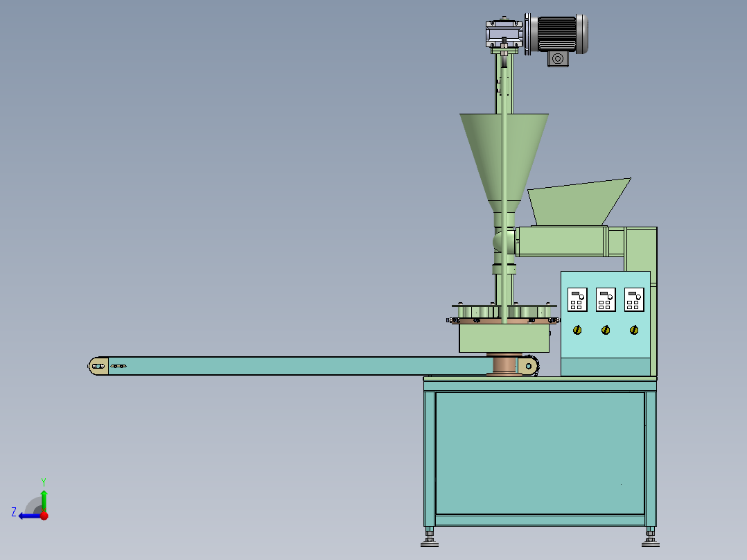Viewport: 747px width, 560px height.
Task: Select the gearbox reducer beside the motor
Action: (504, 33)
